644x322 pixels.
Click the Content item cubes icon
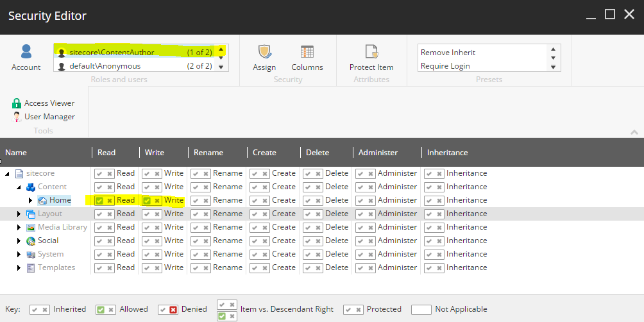coord(30,187)
